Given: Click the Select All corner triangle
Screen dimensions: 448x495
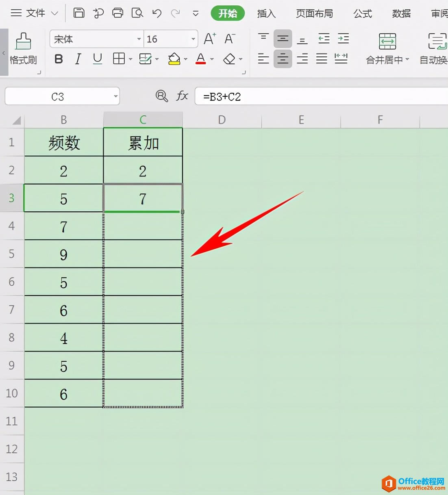Looking at the screenshot, I should click(16, 120).
